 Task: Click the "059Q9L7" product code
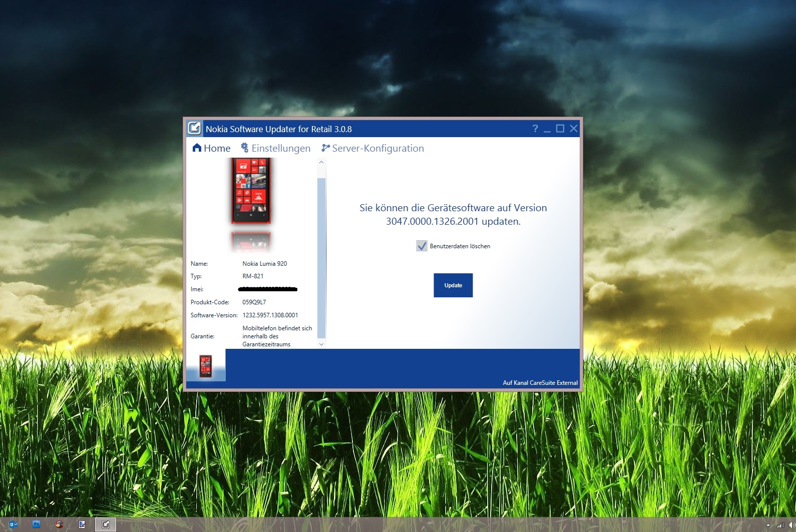tap(254, 302)
